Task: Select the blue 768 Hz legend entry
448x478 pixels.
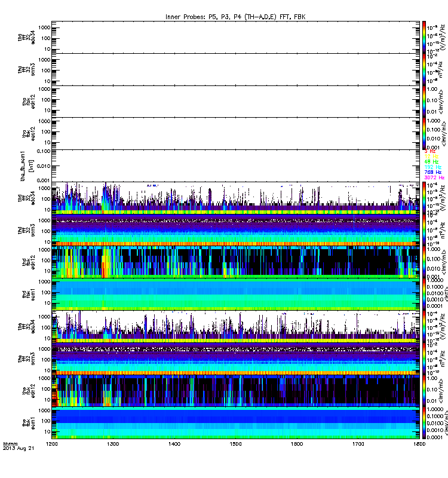Action: tap(432, 172)
